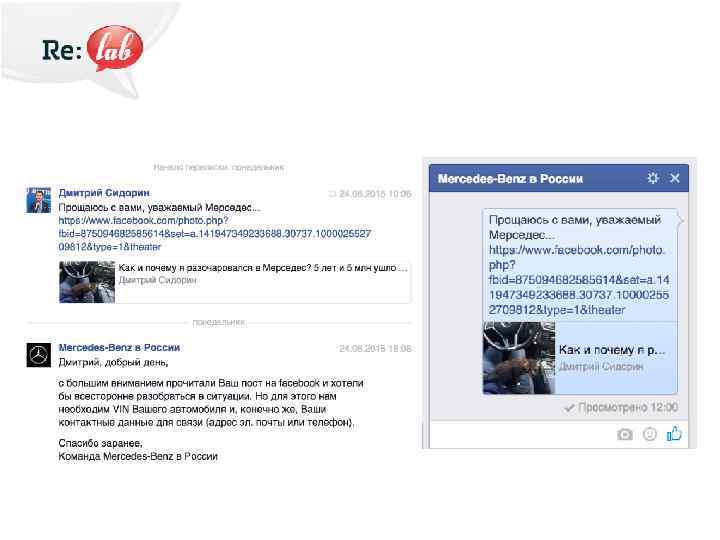
Task: Click the 'Дмитрий, добрый день,' greeting text
Action: (x=113, y=363)
